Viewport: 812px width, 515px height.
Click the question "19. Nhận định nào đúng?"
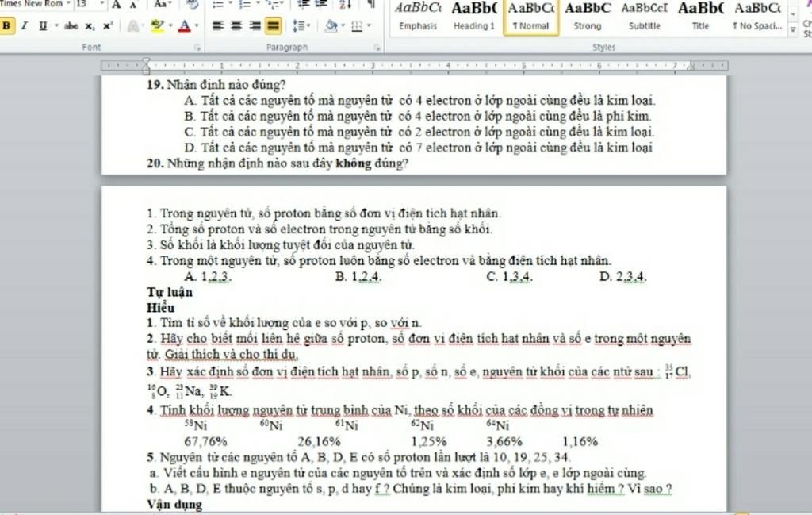[216, 84]
